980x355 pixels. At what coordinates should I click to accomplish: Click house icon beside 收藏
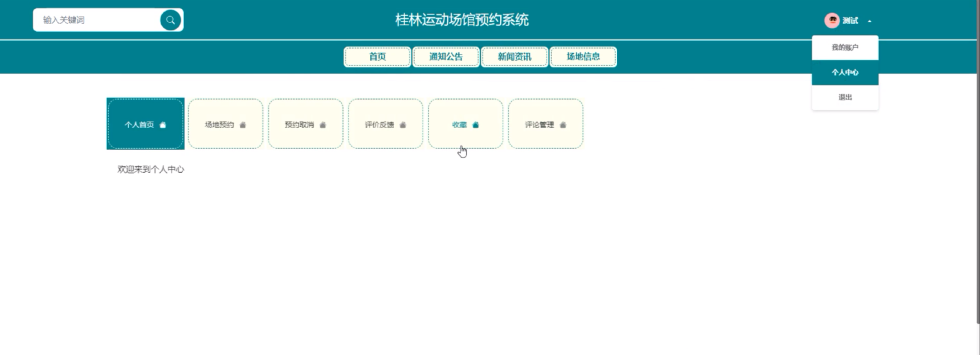click(x=475, y=125)
